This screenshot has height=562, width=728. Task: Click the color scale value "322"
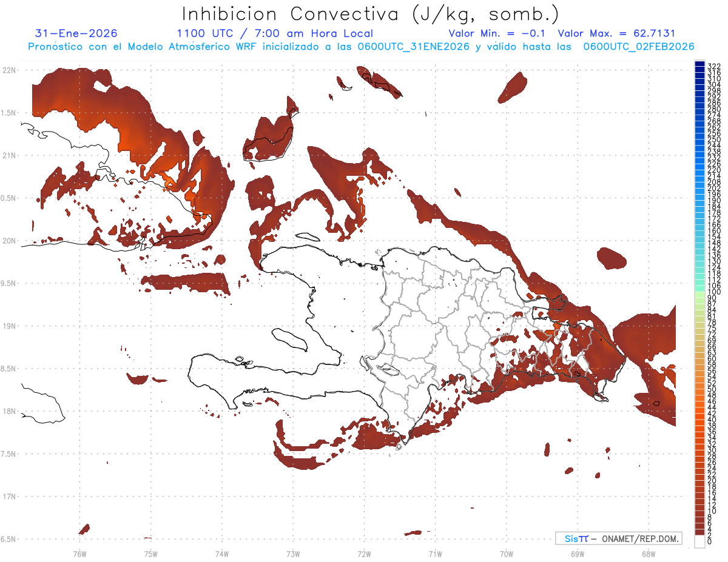tap(714, 65)
